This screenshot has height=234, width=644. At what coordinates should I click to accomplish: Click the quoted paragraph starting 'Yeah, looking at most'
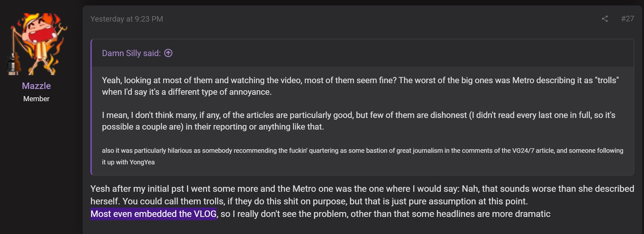click(360, 86)
